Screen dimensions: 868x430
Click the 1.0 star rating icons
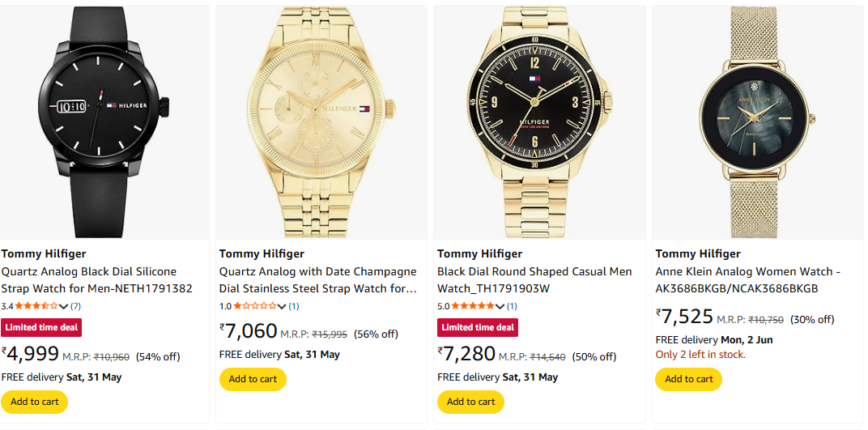click(x=254, y=306)
